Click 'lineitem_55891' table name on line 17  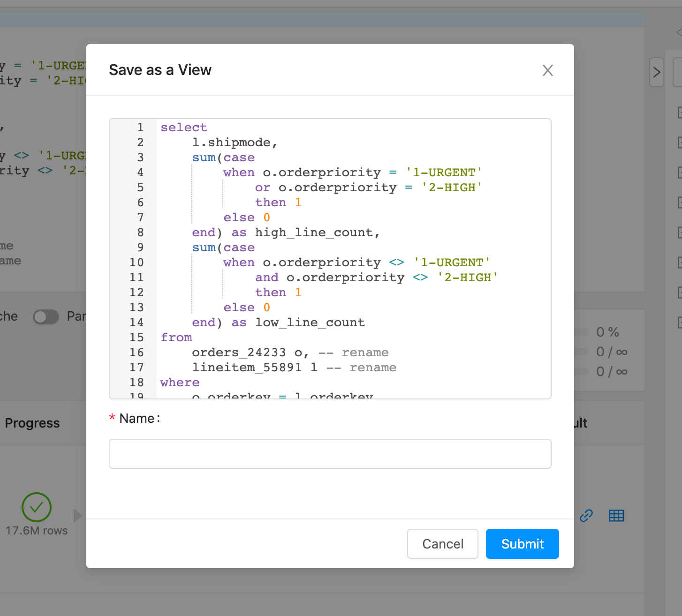(x=247, y=368)
